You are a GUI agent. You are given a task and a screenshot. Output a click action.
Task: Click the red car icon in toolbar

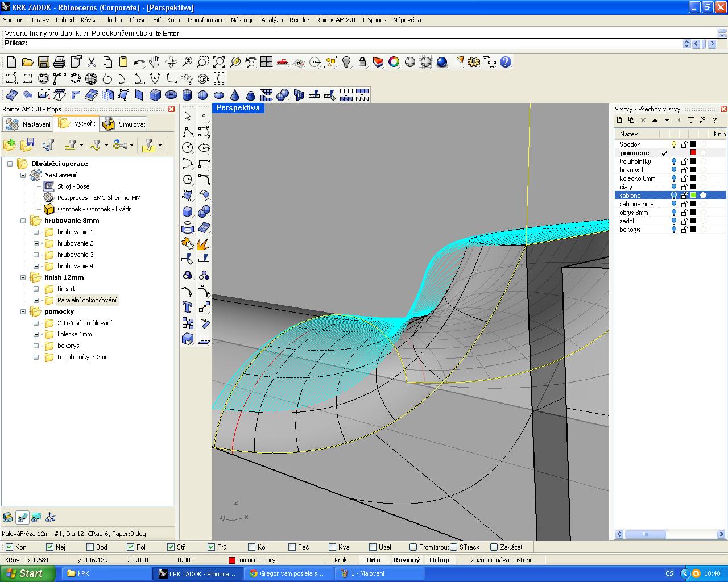[282, 62]
